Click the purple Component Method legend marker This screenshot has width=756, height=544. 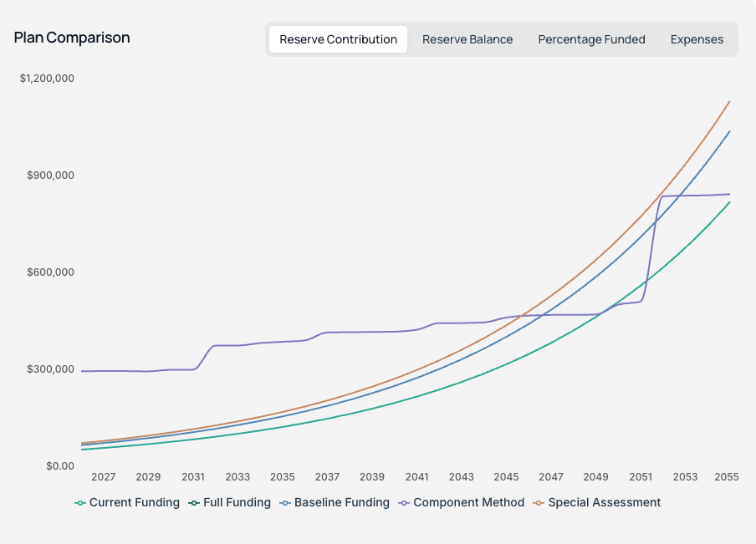(404, 503)
